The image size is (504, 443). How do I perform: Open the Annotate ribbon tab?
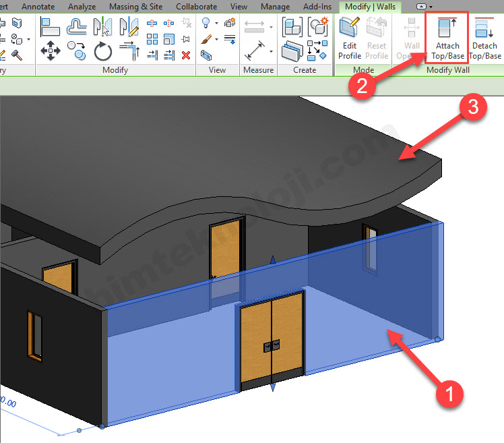tap(38, 7)
